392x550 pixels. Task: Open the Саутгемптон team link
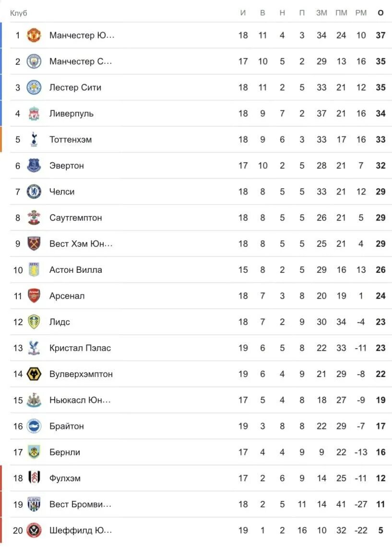click(x=76, y=218)
